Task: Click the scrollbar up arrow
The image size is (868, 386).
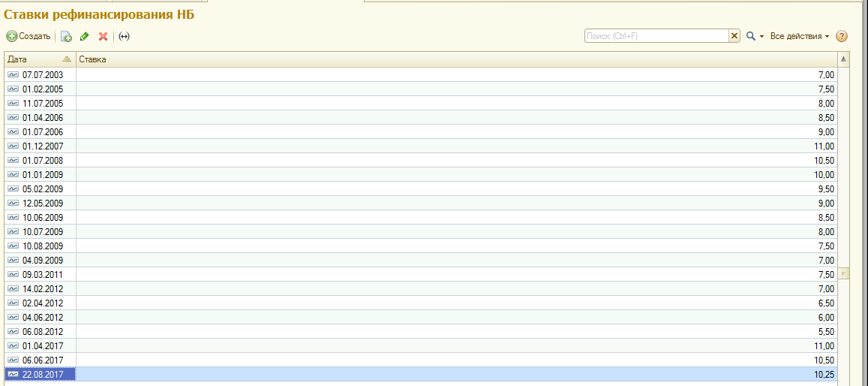Action: 844,59
